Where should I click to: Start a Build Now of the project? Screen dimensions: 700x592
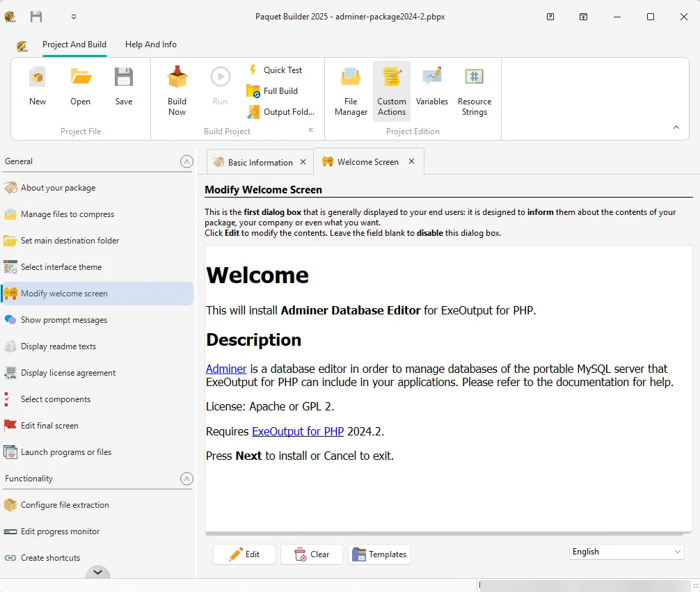point(177,90)
